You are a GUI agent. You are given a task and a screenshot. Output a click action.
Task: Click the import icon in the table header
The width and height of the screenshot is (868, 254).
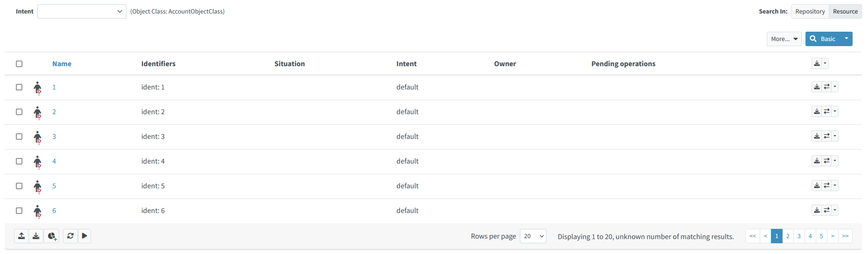tap(817, 64)
